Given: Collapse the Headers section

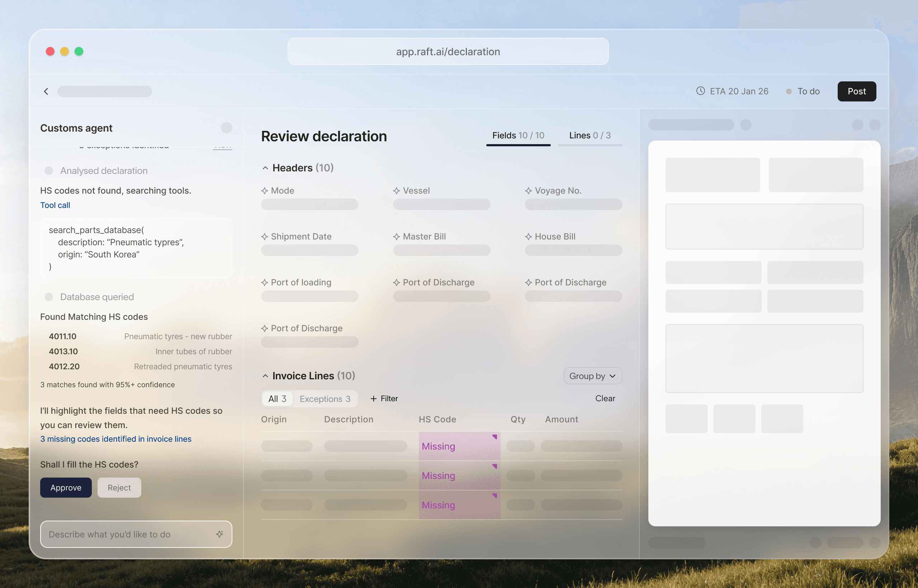Looking at the screenshot, I should pos(265,168).
